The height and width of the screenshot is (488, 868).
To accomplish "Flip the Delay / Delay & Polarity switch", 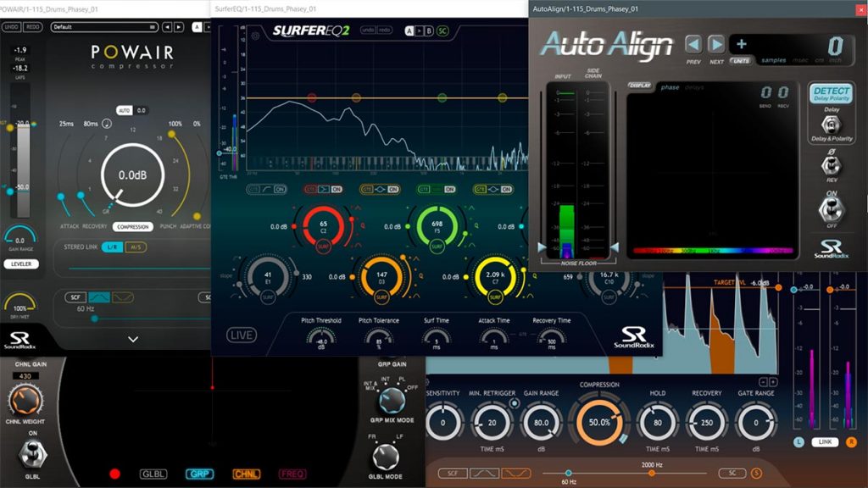I will [831, 125].
